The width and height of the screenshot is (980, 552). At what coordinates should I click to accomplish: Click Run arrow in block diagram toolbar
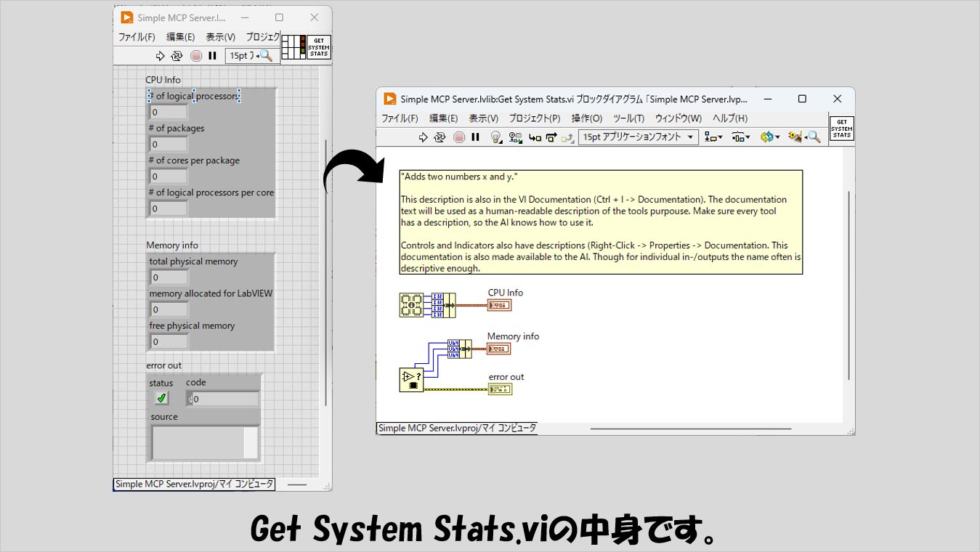pos(424,137)
